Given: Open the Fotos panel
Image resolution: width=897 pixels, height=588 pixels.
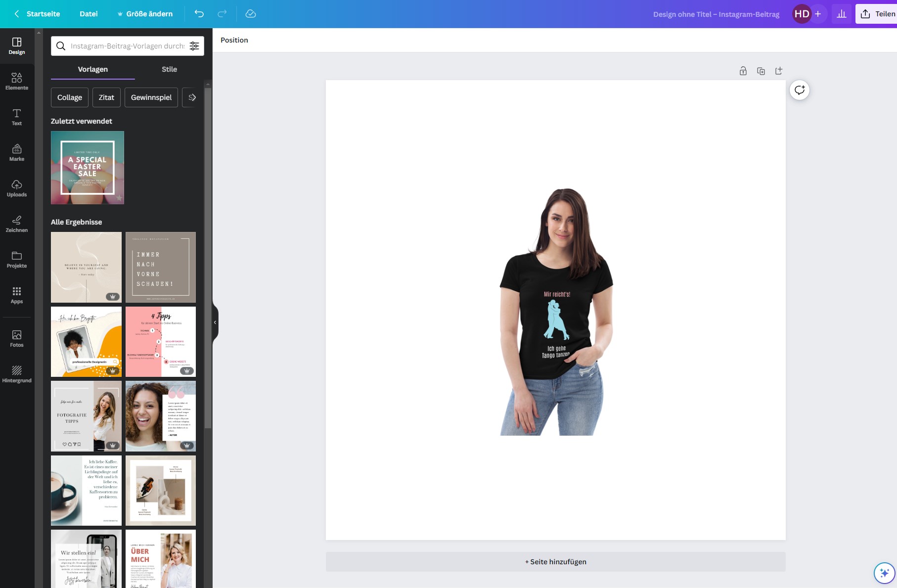Looking at the screenshot, I should click(x=17, y=339).
